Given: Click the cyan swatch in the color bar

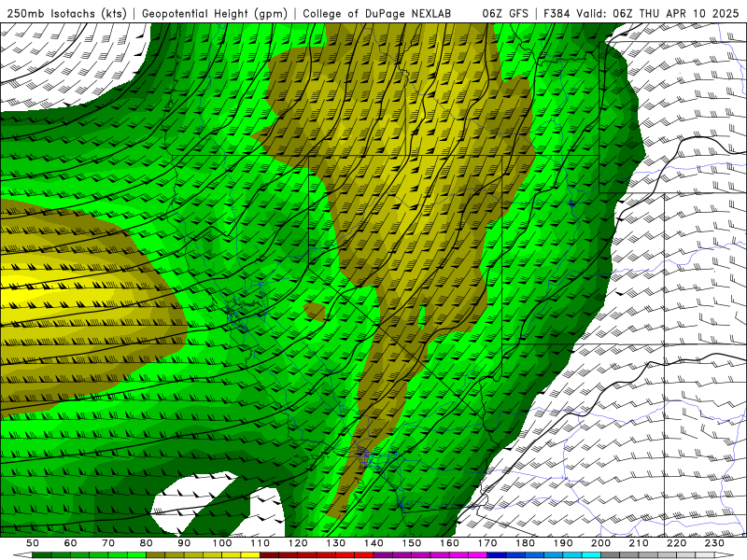Looking at the screenshot, I should coord(591,555).
